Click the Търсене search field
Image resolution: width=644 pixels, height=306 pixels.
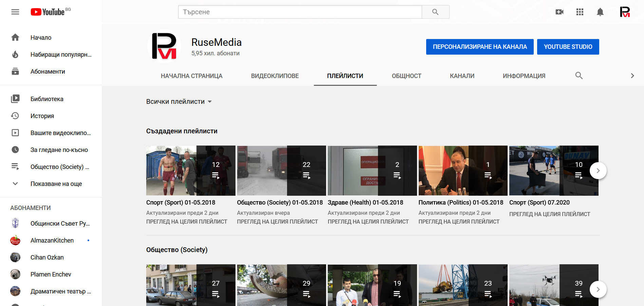coord(300,12)
